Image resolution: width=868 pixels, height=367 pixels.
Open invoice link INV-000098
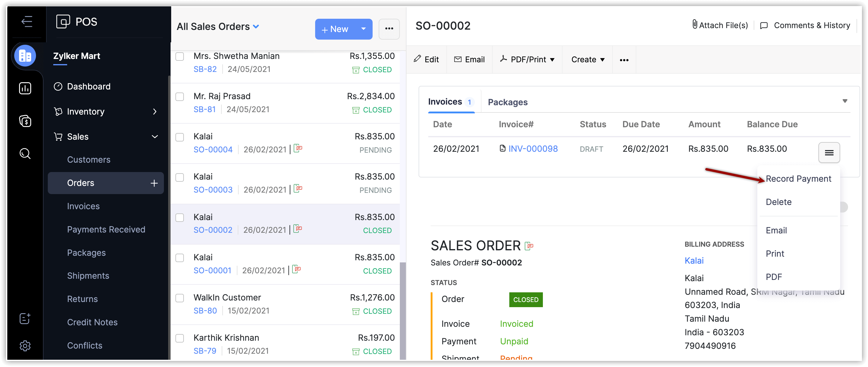click(533, 149)
